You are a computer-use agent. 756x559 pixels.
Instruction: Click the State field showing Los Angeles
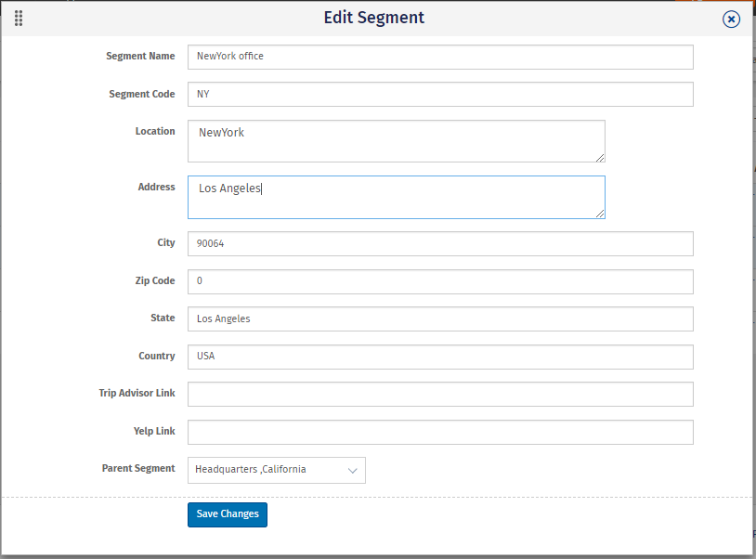point(440,318)
